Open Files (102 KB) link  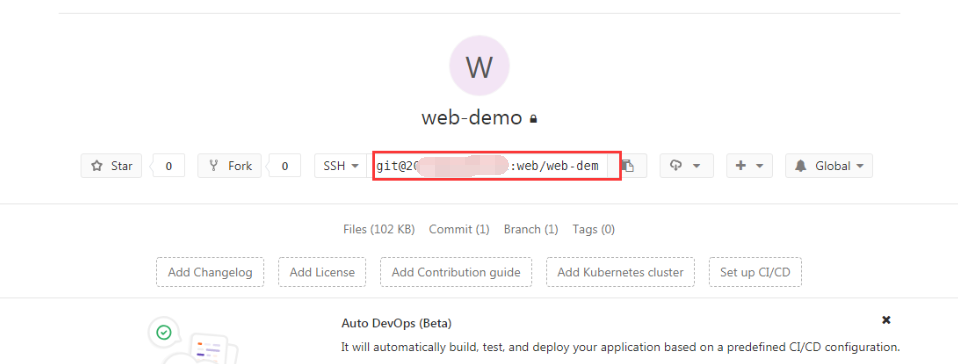coord(379,230)
